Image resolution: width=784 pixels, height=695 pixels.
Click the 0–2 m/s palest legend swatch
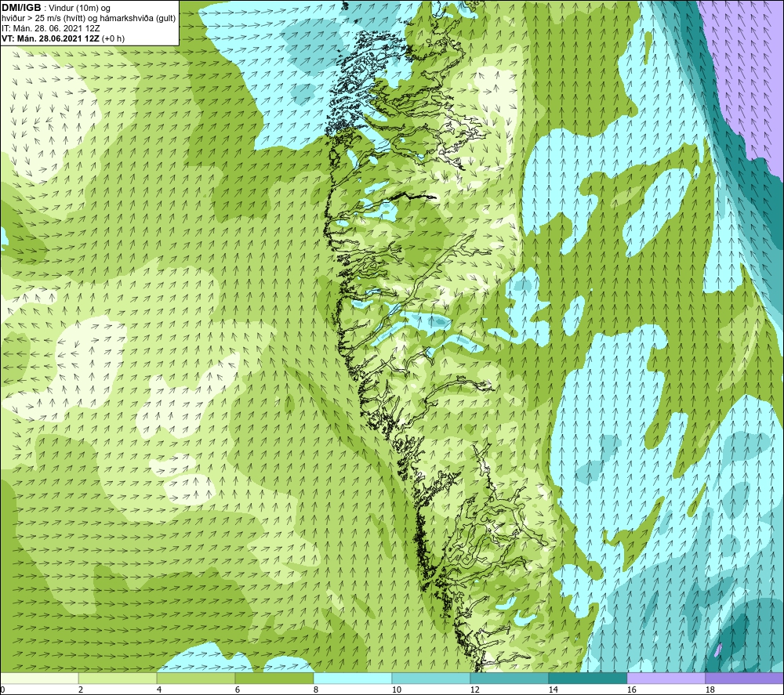pos(39,678)
